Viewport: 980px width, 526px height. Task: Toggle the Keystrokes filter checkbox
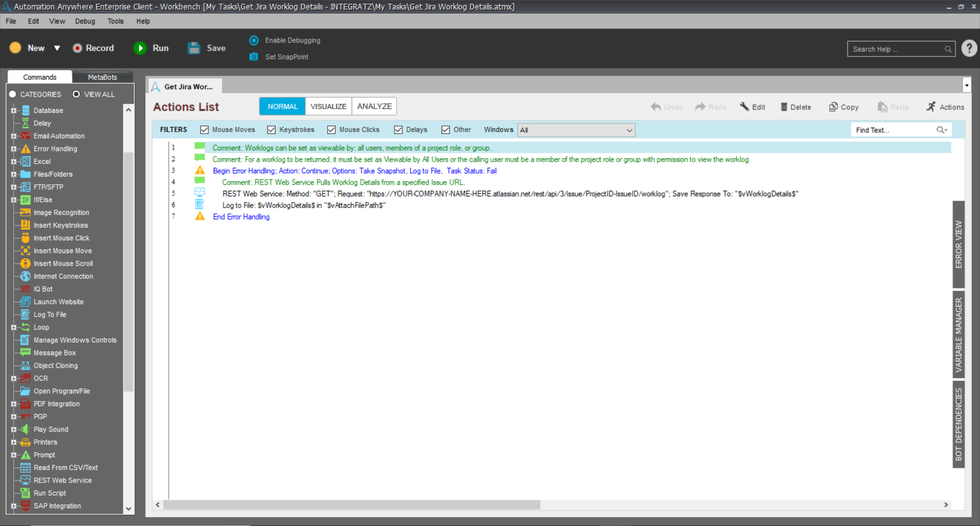click(271, 130)
